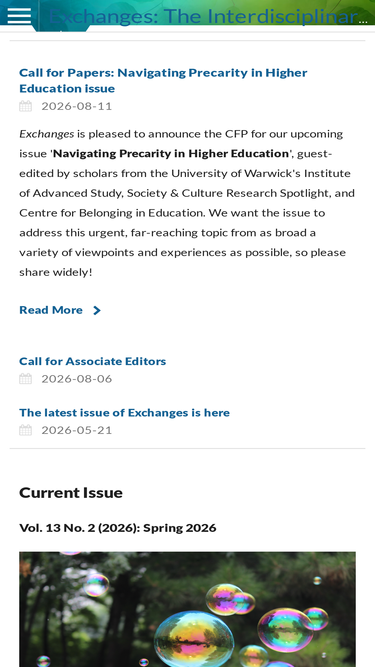Click the announcement paragraph mentioning University of Warwick
The height and width of the screenshot is (667, 375).
188,203
